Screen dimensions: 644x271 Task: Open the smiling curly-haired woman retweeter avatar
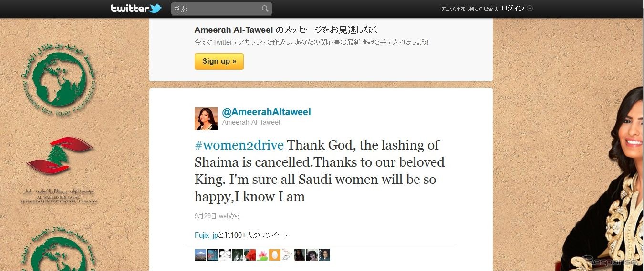point(312,255)
